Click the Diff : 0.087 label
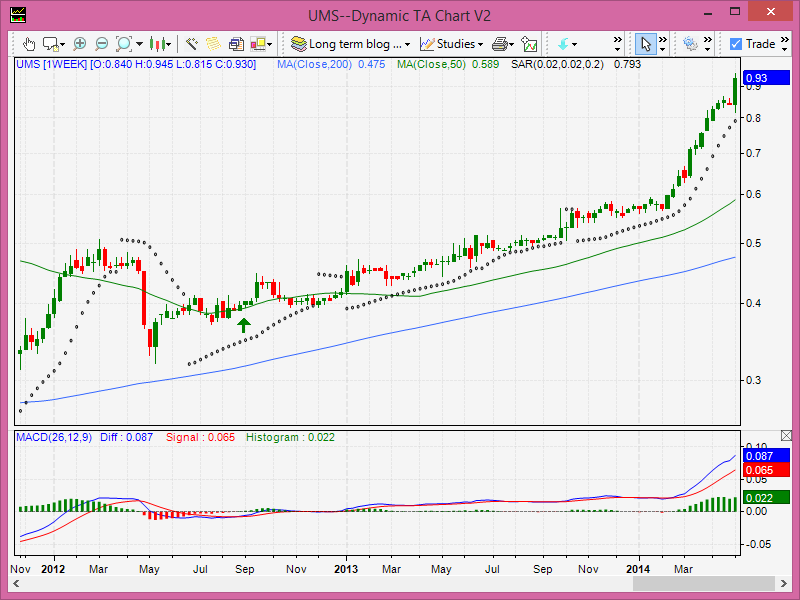This screenshot has width=800, height=600. [x=127, y=437]
